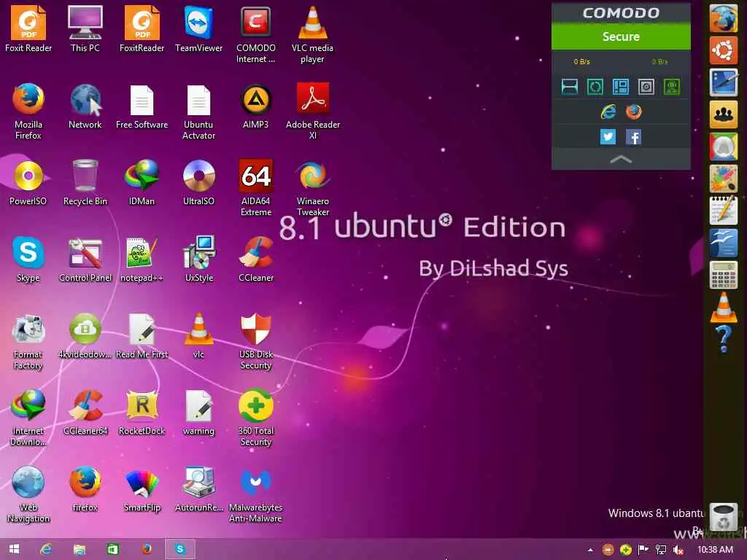Open the help question mark in the dock
747x560 pixels.
[x=723, y=338]
